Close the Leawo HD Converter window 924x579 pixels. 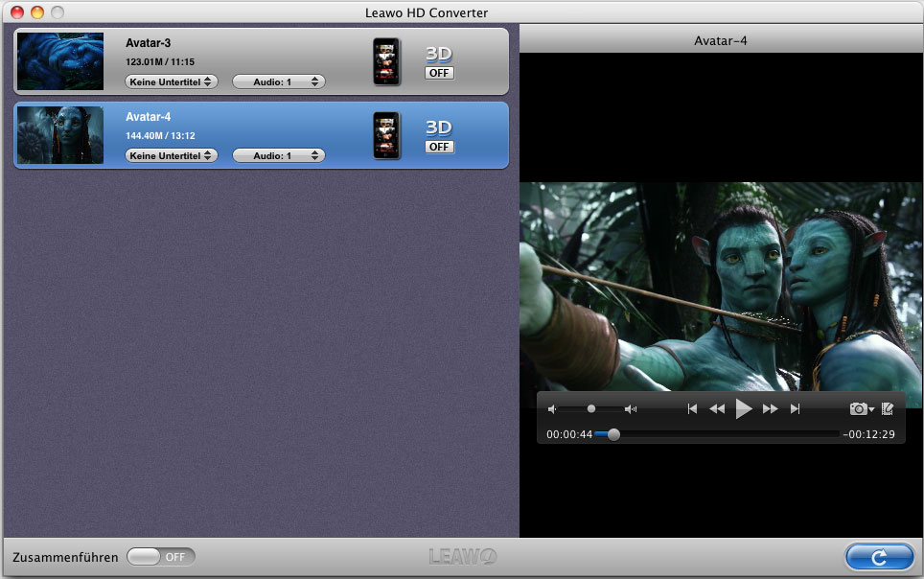click(17, 12)
